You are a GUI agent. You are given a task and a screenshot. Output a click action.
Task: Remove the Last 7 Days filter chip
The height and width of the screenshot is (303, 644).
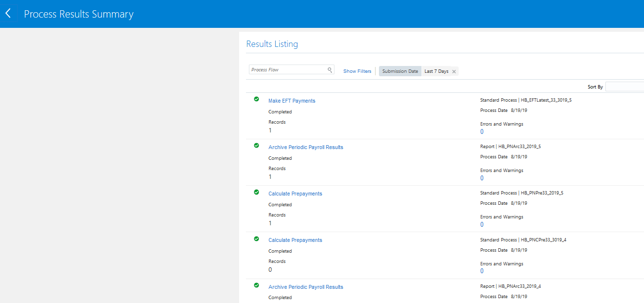pyautogui.click(x=454, y=71)
